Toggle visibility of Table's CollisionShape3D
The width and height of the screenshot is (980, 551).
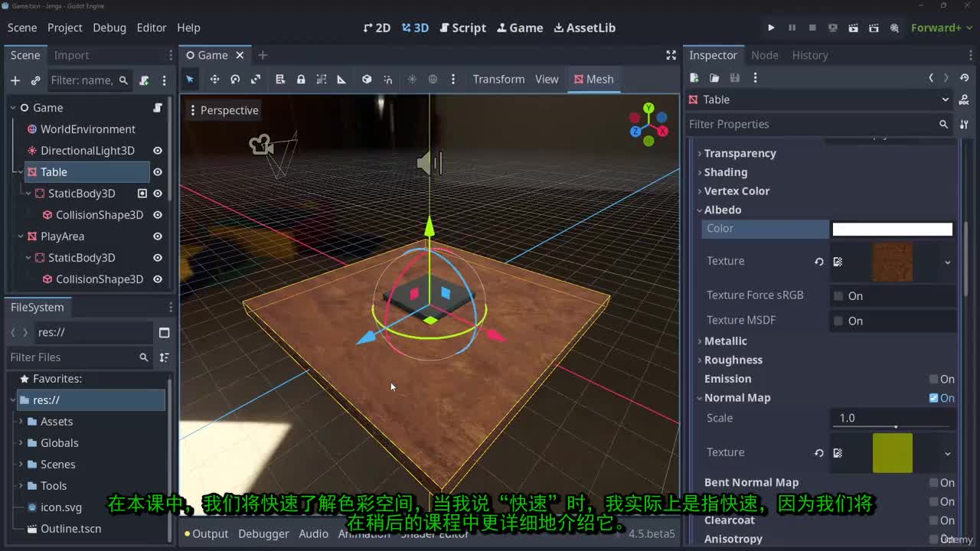pos(158,215)
